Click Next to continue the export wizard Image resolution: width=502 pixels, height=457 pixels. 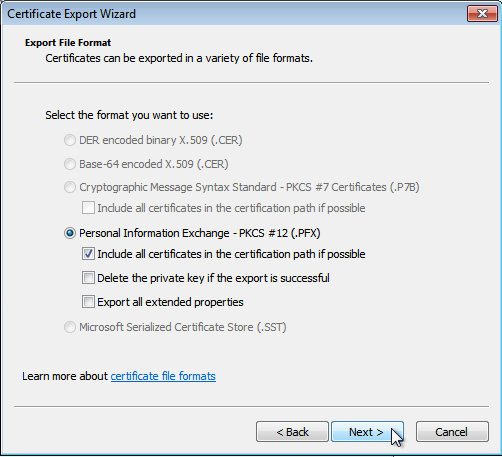367,432
